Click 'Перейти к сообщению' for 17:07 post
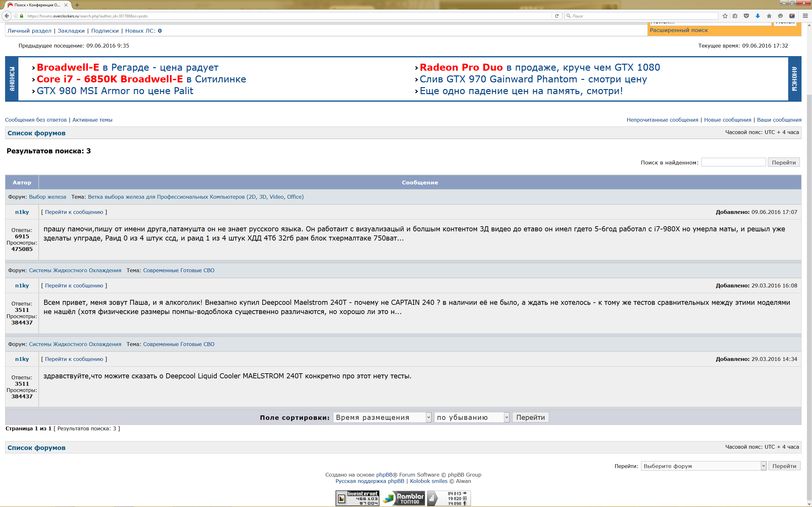This screenshot has height=507, width=812. (x=74, y=212)
